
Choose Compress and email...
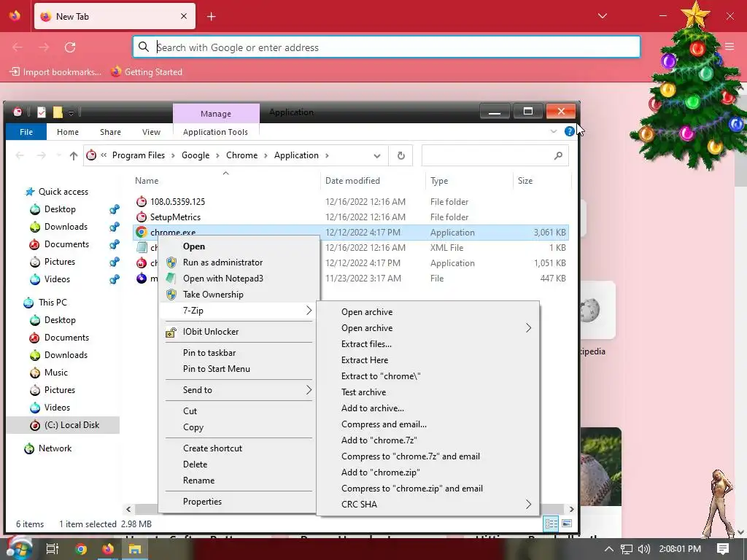(x=384, y=424)
